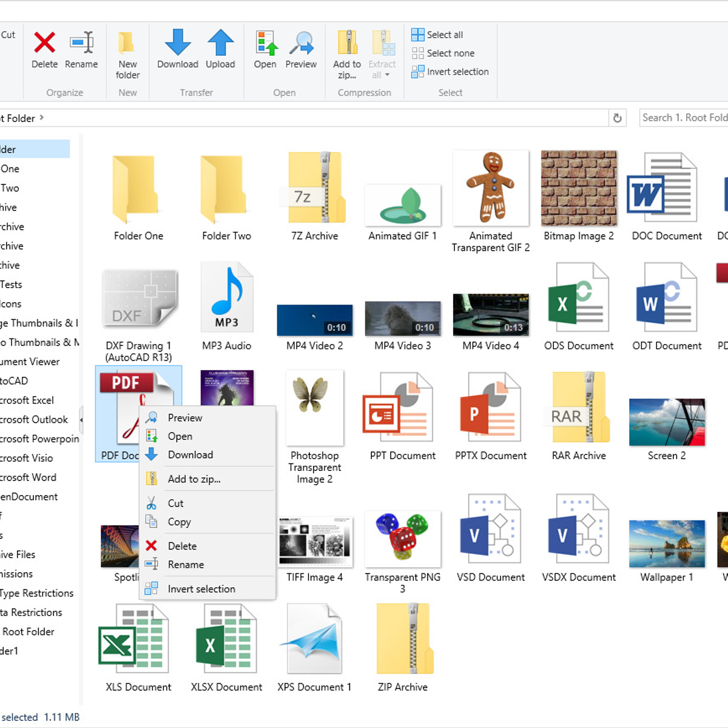This screenshot has width=728, height=728.
Task: Select the XPS Document 1 file
Action: [x=314, y=648]
